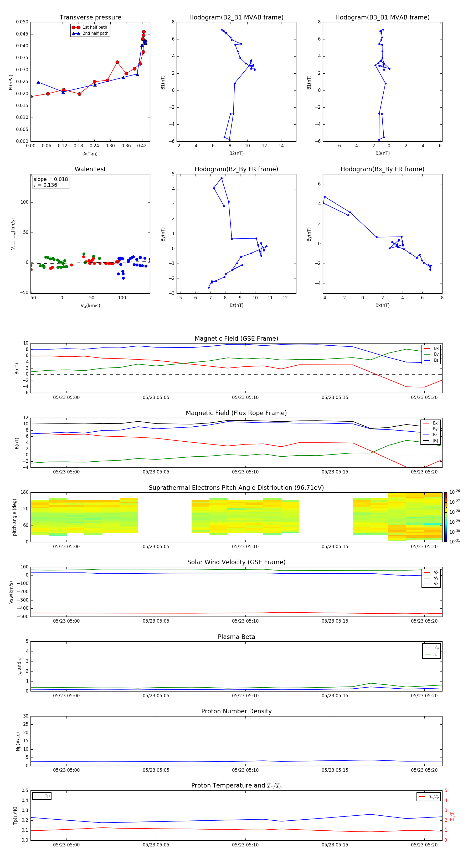Click the 10^-28 colorbar tick label
This screenshot has width=473, height=868.
point(455,512)
